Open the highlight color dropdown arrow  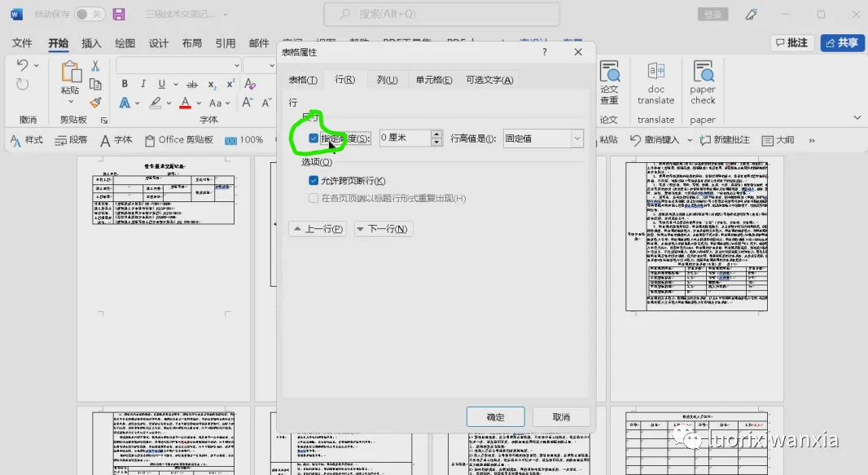[169, 103]
